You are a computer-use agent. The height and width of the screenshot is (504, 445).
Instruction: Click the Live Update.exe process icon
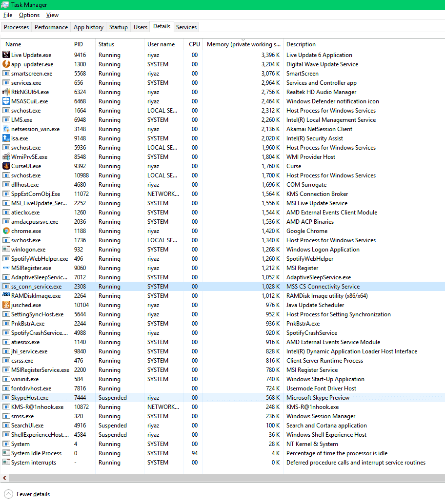coord(6,55)
